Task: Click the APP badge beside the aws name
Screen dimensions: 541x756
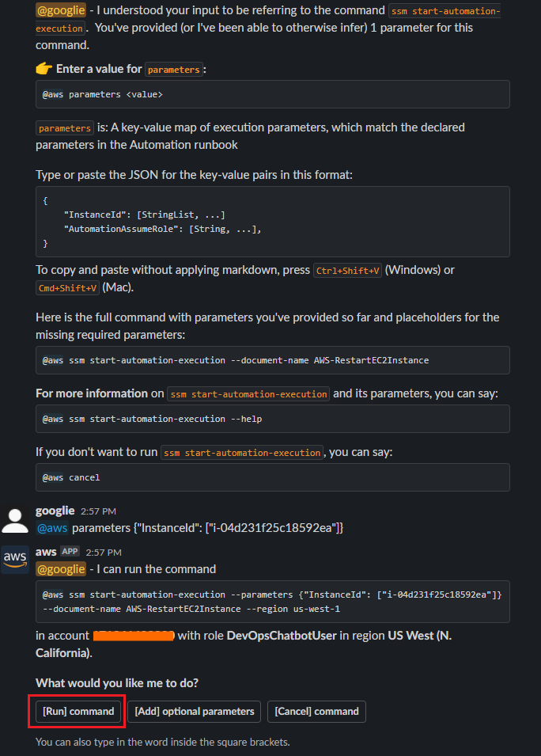Action: click(70, 552)
